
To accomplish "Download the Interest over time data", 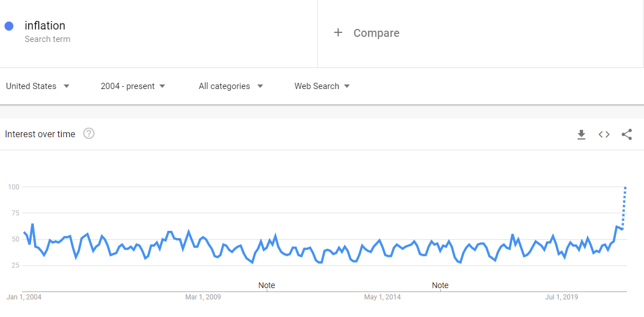I will (581, 134).
